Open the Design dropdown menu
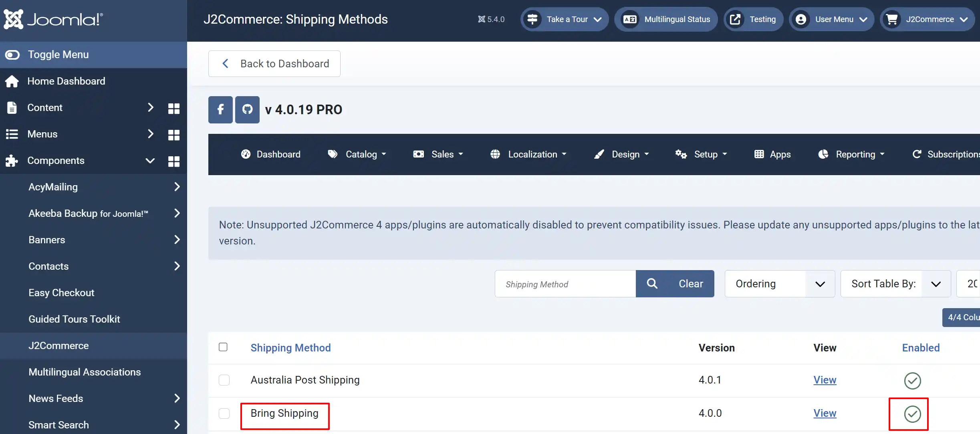 [x=621, y=154]
